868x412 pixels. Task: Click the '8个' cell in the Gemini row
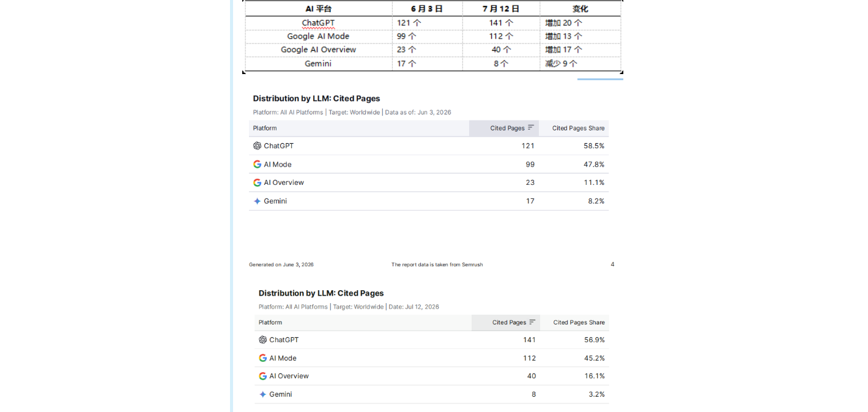point(501,64)
